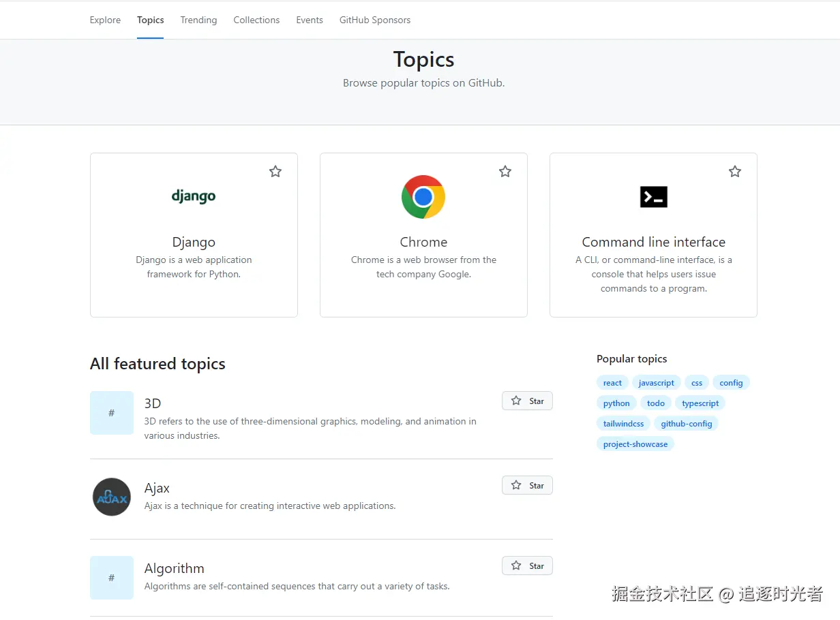Image resolution: width=840 pixels, height=620 pixels.
Task: Click the Ajax topic description text
Action: tap(270, 506)
